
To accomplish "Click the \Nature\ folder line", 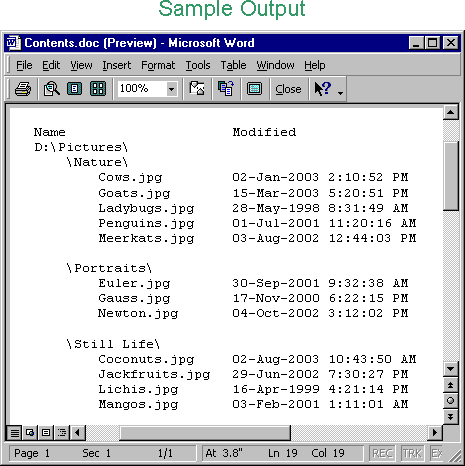I will click(97, 162).
